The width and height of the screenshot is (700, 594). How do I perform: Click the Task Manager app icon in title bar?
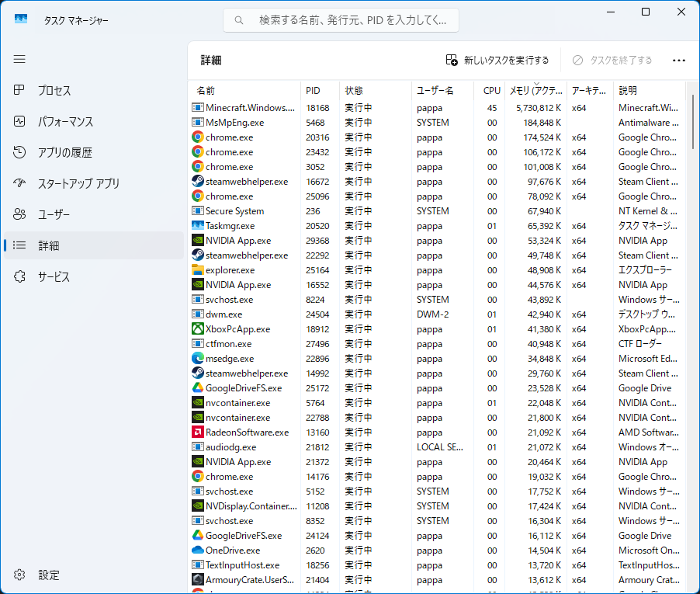tap(20, 19)
